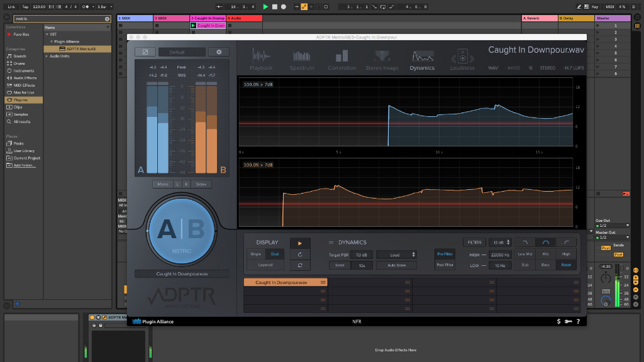The image size is (644, 362).
Task: Collapse the Plugin Alliance folder
Action: 52,41
